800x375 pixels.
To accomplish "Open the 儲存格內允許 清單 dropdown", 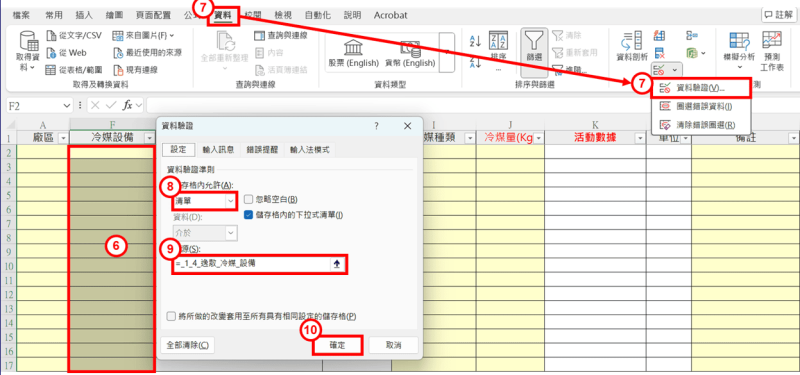I will [x=231, y=201].
